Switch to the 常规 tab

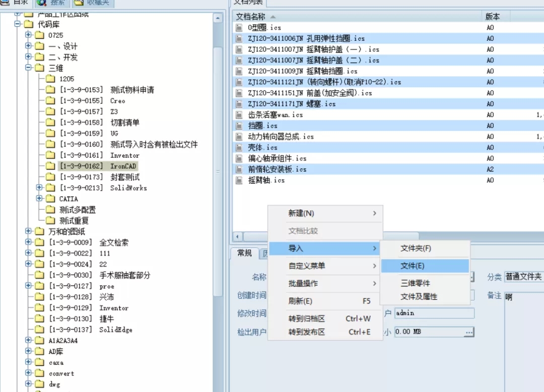click(245, 254)
